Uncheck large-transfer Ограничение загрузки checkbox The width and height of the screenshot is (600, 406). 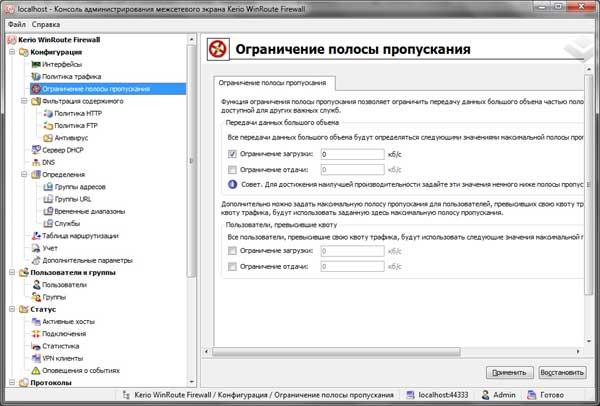pos(232,154)
